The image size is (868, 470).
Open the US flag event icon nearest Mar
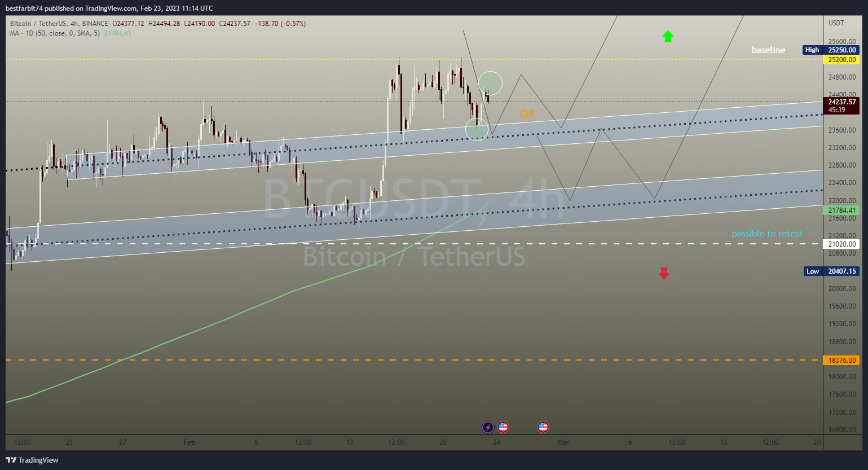click(543, 427)
